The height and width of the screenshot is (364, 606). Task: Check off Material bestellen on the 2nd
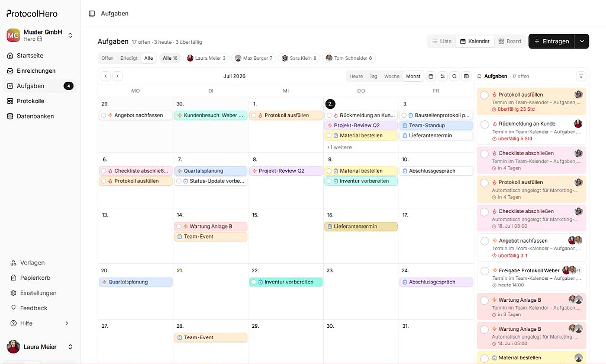(329, 136)
